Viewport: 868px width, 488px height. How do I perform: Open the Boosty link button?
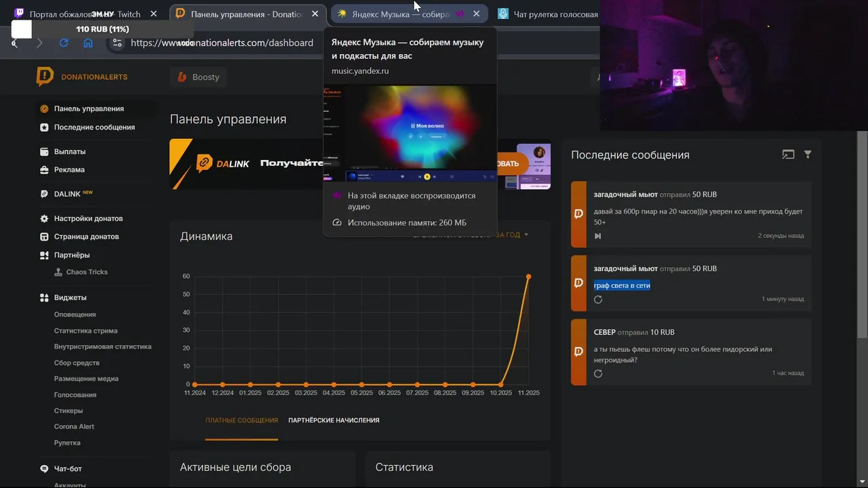pos(199,77)
